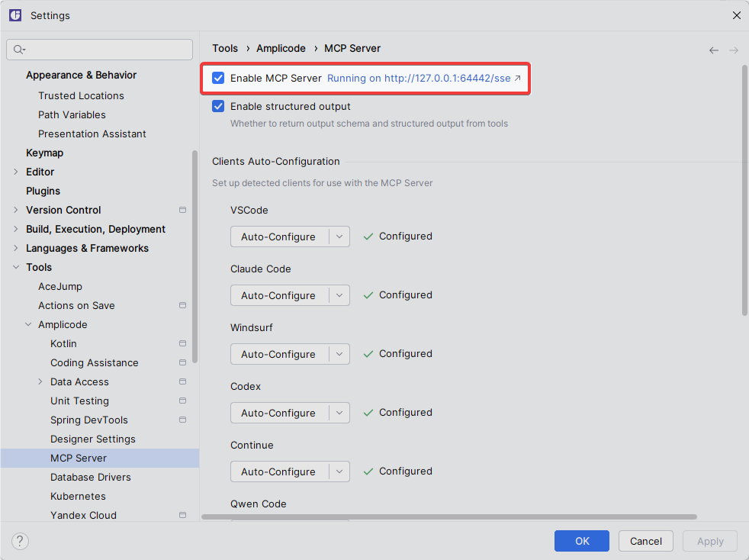Viewport: 749px width, 560px height.
Task: Expand the Data Access node
Action: tap(40, 381)
